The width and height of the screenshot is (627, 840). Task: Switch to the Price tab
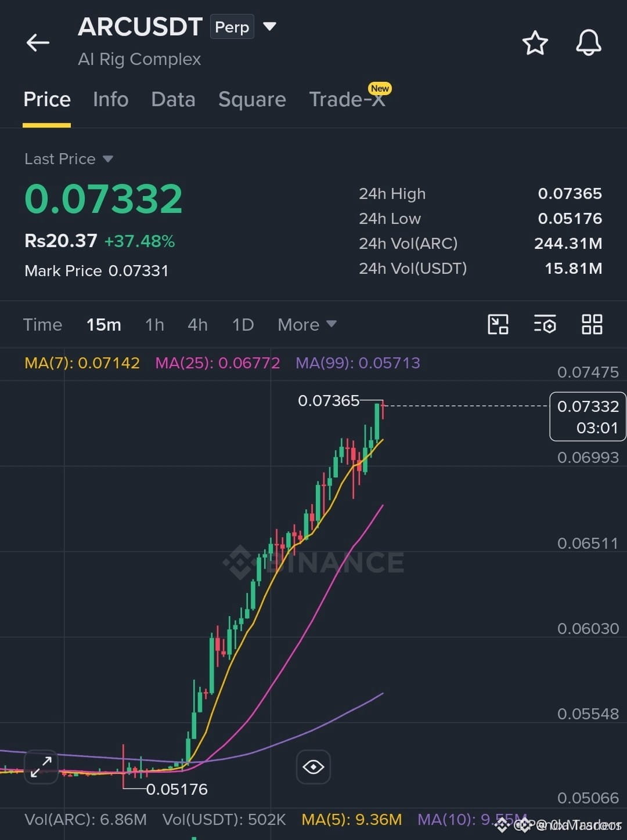[x=47, y=99]
